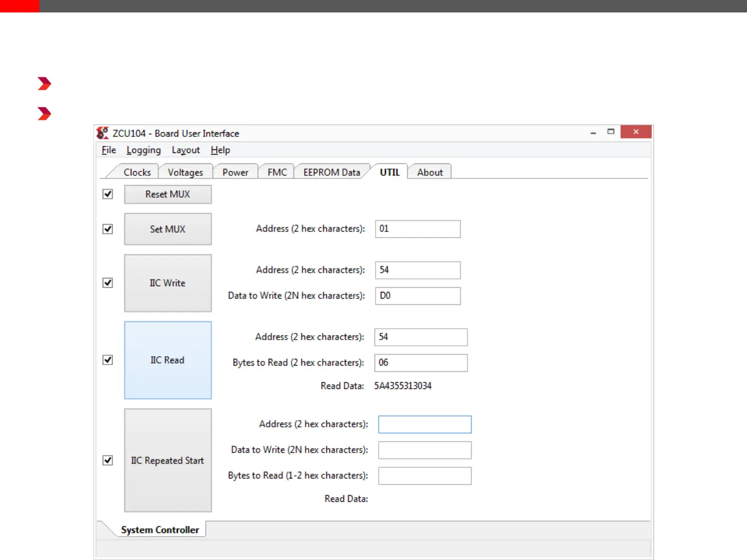Switch to the Voltages tab
Viewport: 747px width, 560px height.
[x=185, y=172]
